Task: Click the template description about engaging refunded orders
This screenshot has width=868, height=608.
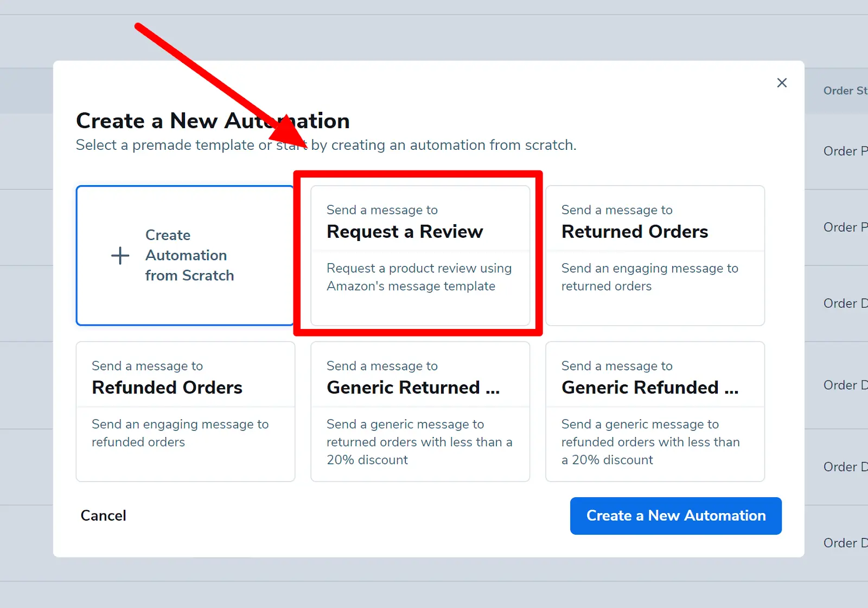Action: (x=181, y=433)
